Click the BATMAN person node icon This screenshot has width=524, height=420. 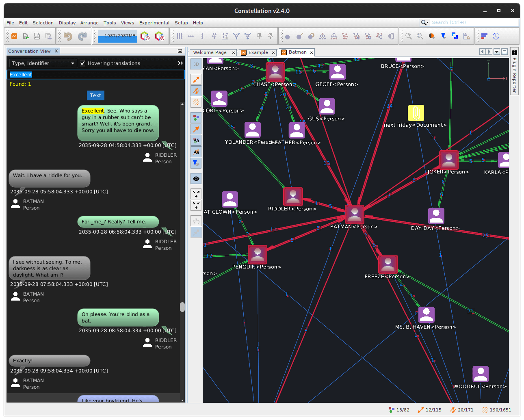click(x=355, y=214)
